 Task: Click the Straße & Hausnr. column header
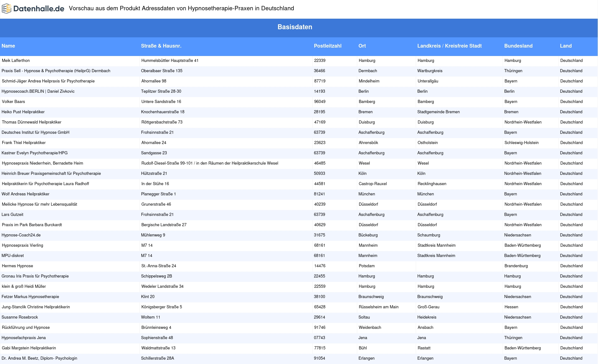[161, 46]
